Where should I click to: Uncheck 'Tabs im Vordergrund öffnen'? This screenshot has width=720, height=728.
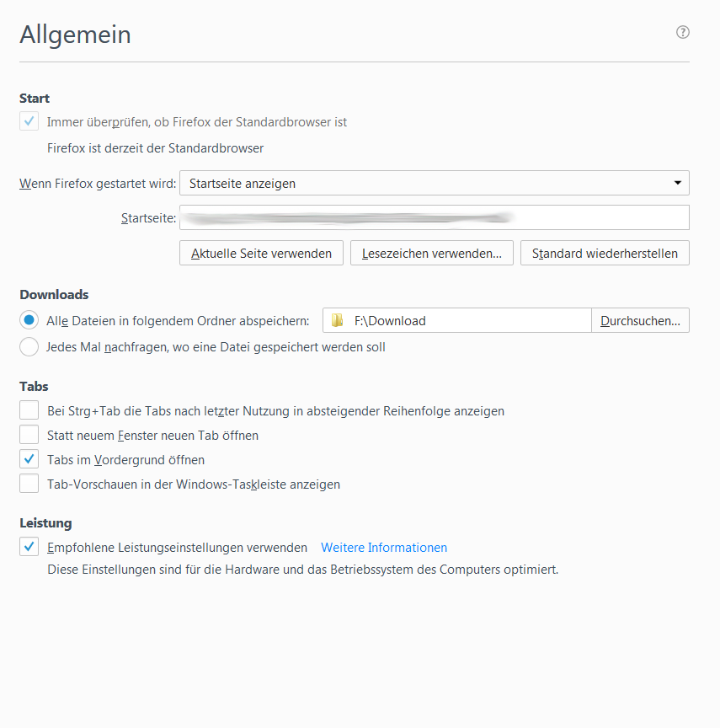point(29,459)
